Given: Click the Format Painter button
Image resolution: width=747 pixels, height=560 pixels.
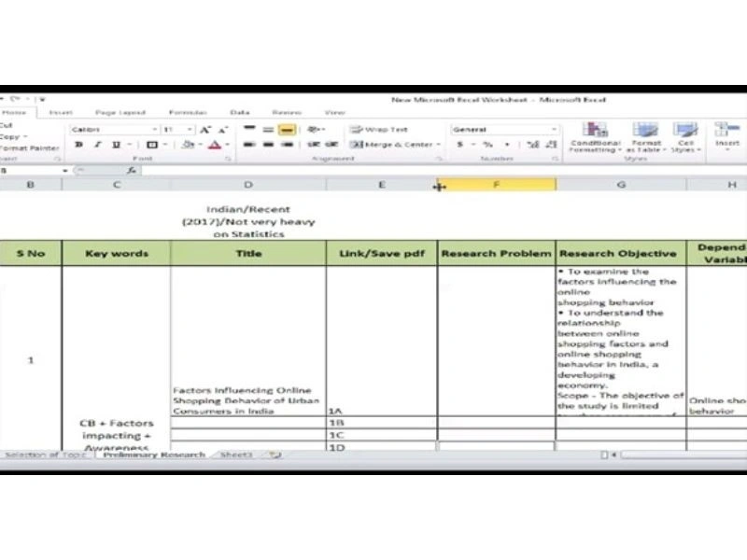Looking at the screenshot, I should pyautogui.click(x=30, y=148).
